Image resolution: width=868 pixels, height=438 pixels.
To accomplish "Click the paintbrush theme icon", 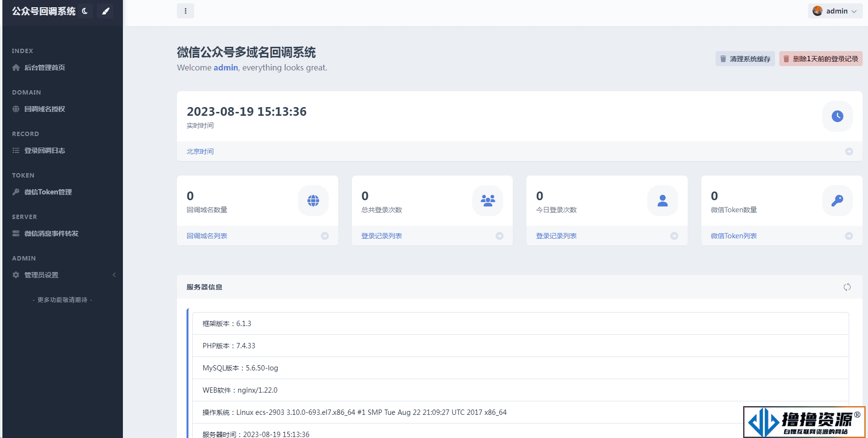I will click(106, 11).
